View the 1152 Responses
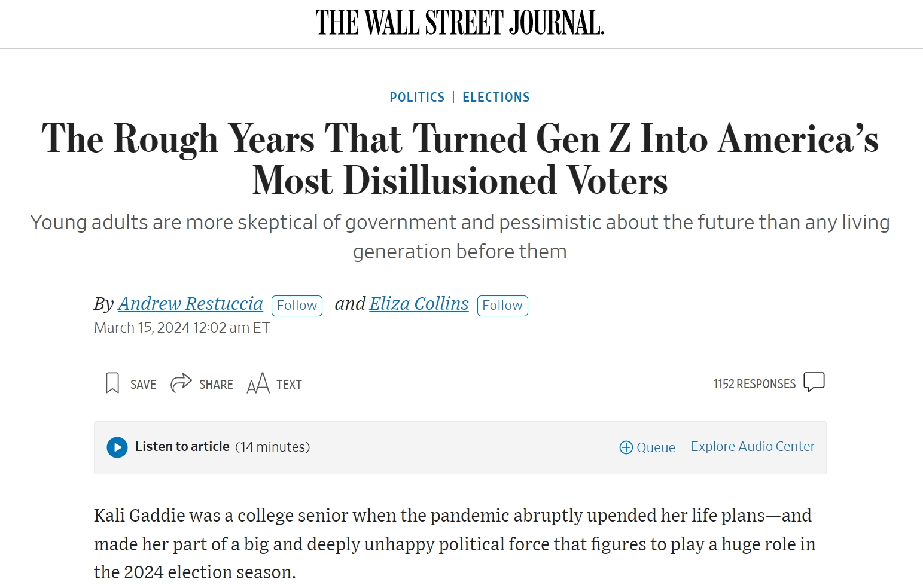Image resolution: width=923 pixels, height=588 pixels. (754, 384)
